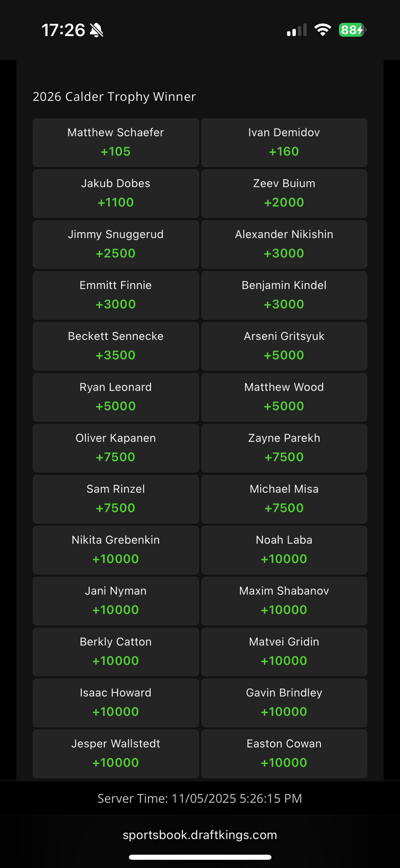Pick Beckett Sennecke at +3500

coord(115,346)
